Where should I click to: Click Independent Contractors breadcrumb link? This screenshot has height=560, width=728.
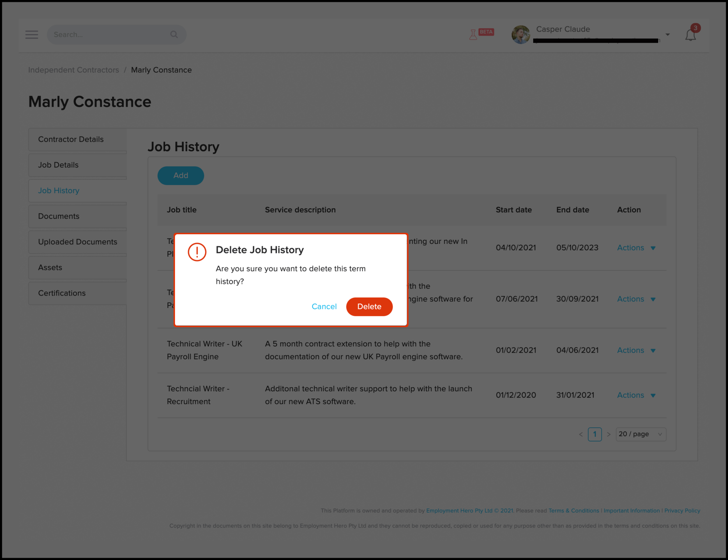[x=74, y=70]
